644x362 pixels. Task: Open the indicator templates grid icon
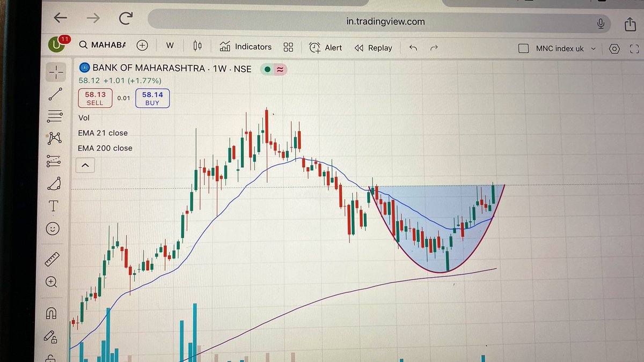(x=288, y=47)
